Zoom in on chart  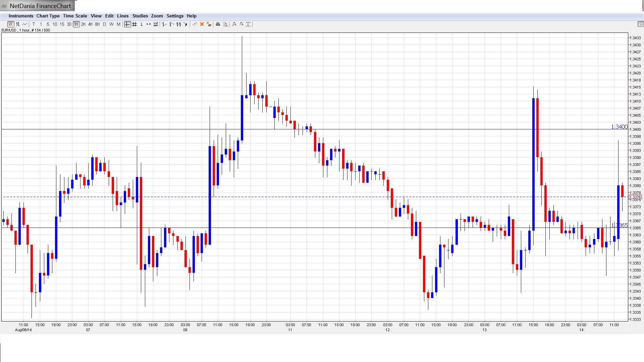(x=234, y=24)
